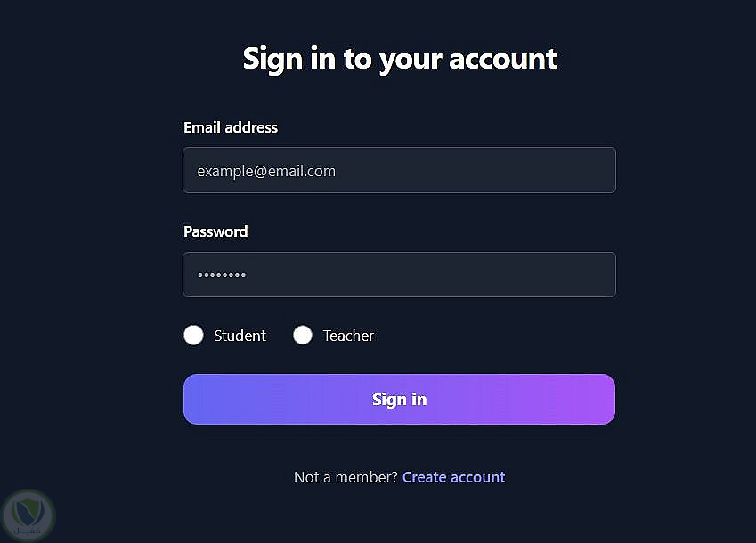Click the "Email address" field label

[231, 127]
